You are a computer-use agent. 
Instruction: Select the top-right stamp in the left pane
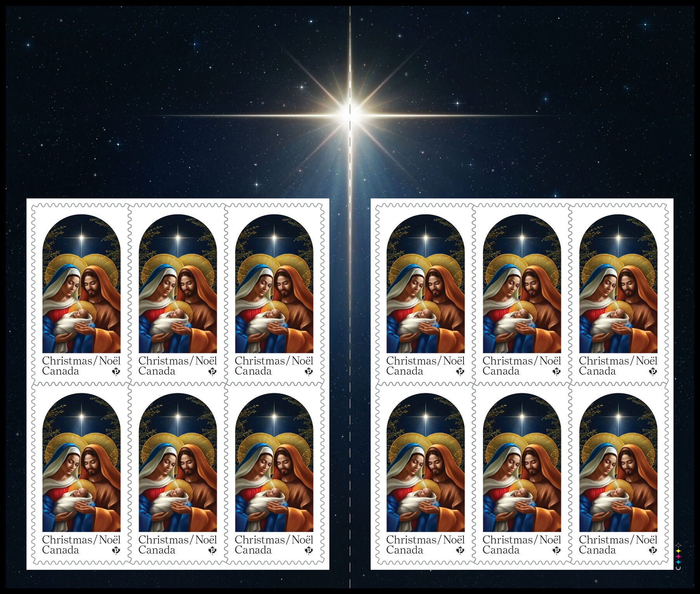click(x=274, y=294)
